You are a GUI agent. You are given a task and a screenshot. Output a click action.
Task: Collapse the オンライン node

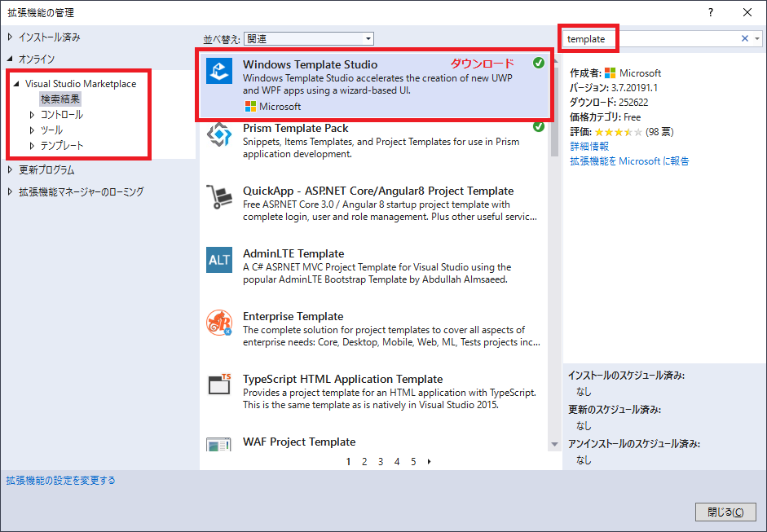11,59
